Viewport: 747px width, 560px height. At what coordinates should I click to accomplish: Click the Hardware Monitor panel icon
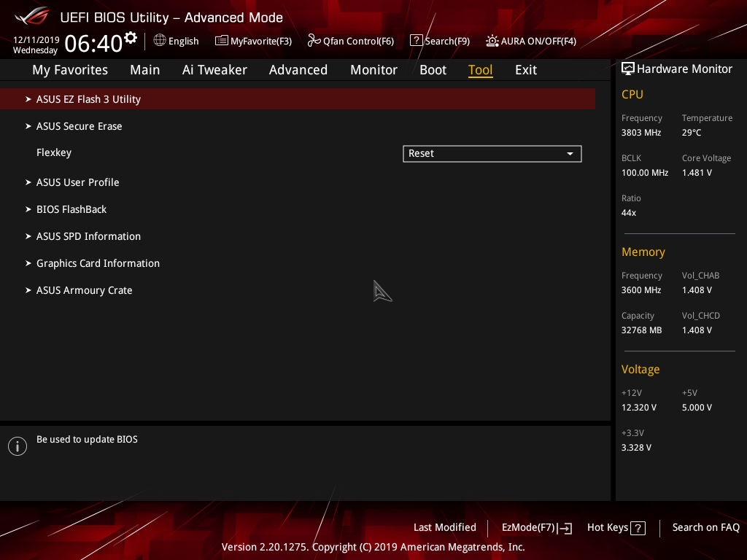627,68
